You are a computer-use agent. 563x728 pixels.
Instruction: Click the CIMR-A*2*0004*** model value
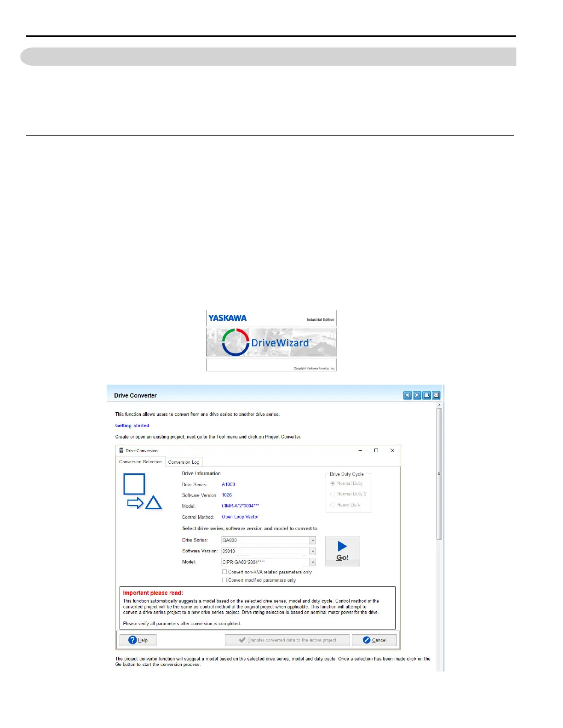point(240,506)
